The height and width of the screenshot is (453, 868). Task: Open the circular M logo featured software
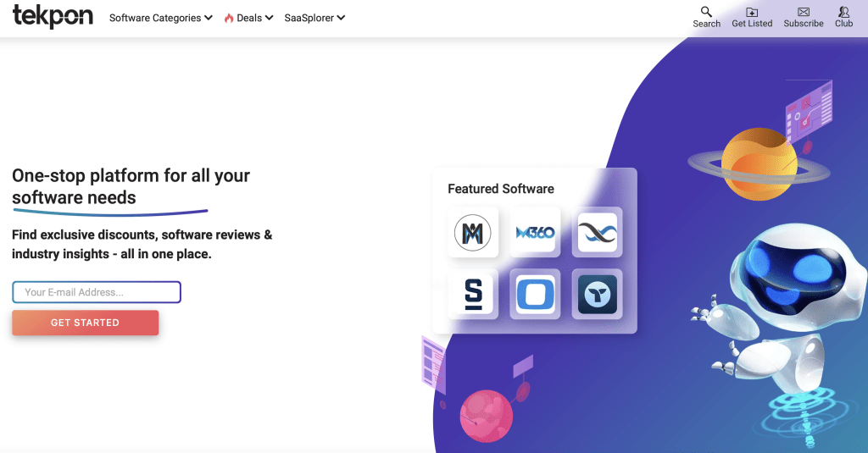click(x=473, y=233)
